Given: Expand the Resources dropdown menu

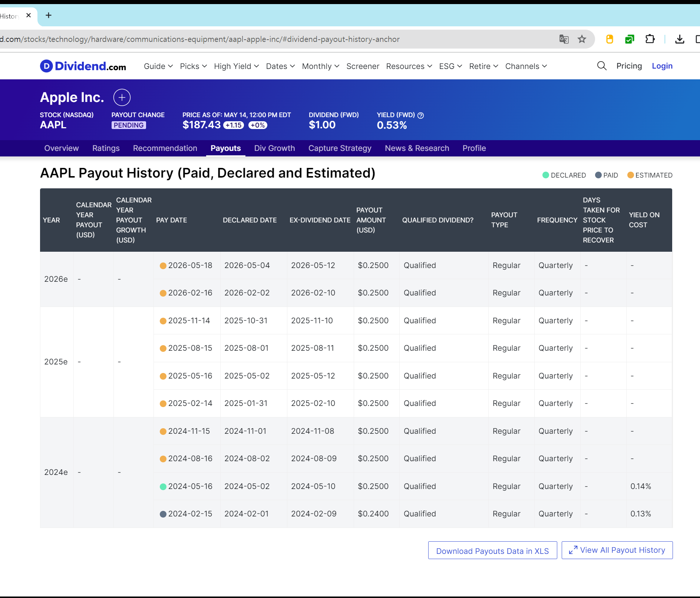Looking at the screenshot, I should point(409,66).
